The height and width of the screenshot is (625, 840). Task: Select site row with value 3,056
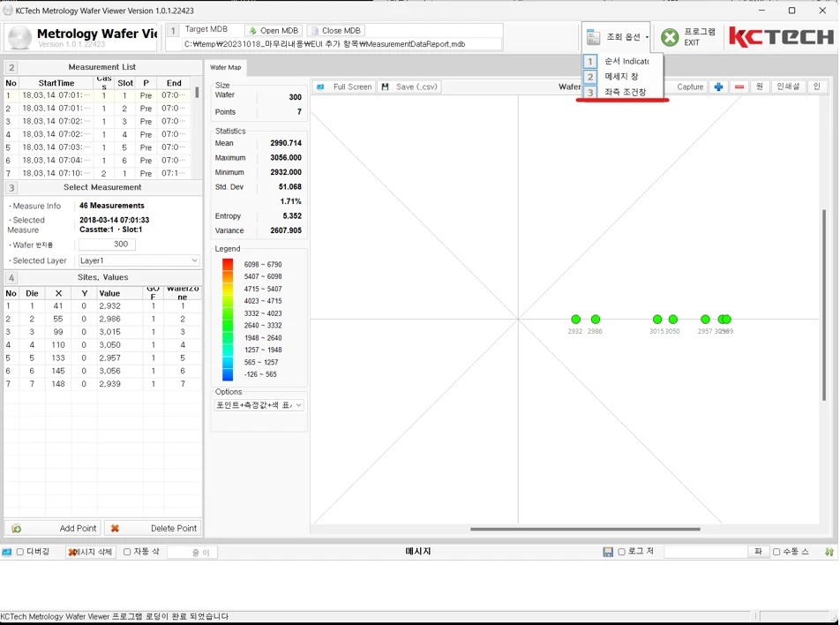click(x=102, y=371)
